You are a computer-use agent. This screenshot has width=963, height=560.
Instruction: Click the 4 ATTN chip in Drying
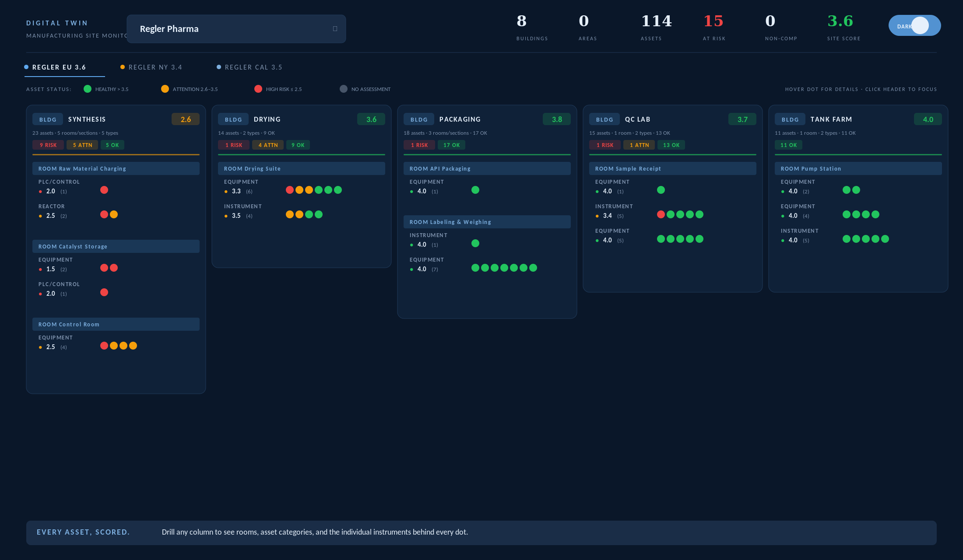(268, 145)
